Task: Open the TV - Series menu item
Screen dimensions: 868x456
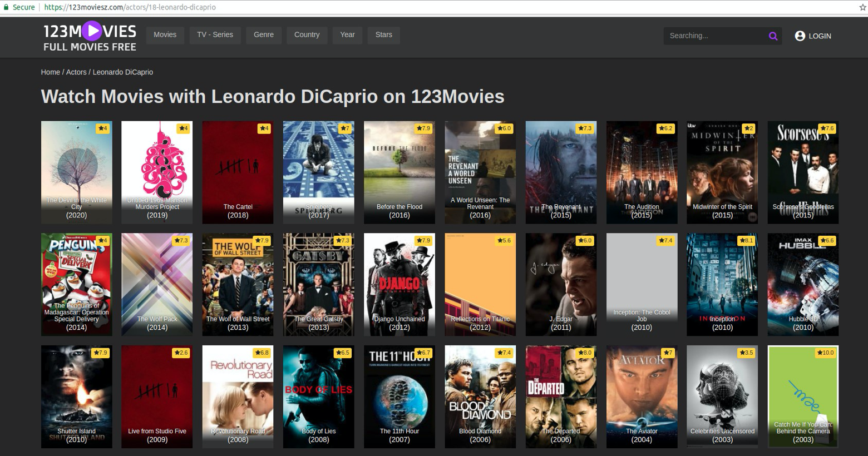Action: click(x=215, y=35)
